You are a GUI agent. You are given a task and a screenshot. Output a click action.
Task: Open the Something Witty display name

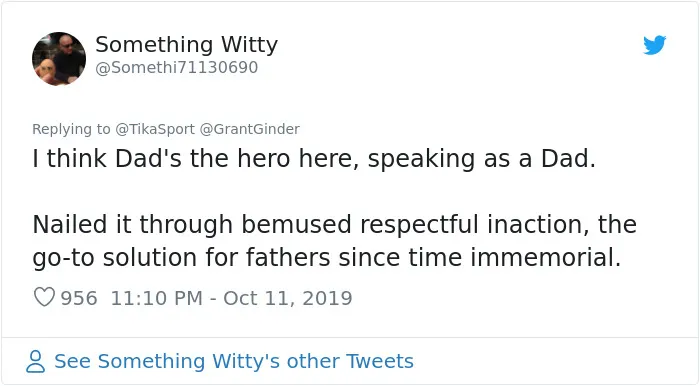(x=187, y=44)
